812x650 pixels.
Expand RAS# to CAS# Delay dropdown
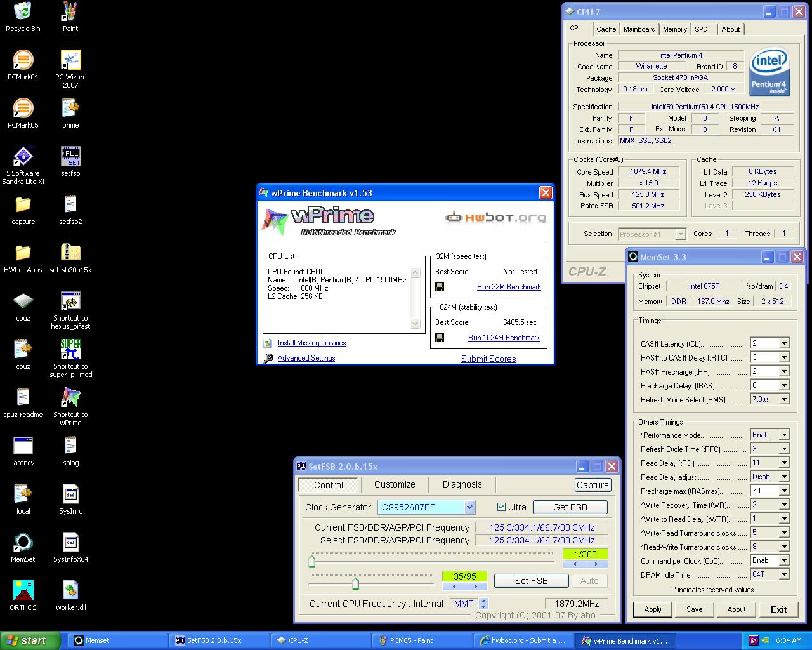(784, 357)
